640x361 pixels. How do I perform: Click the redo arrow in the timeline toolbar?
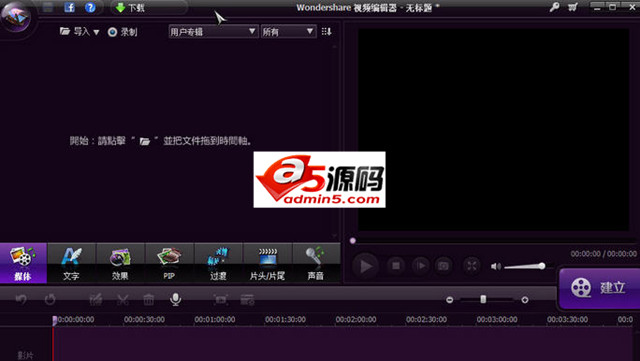[50, 299]
